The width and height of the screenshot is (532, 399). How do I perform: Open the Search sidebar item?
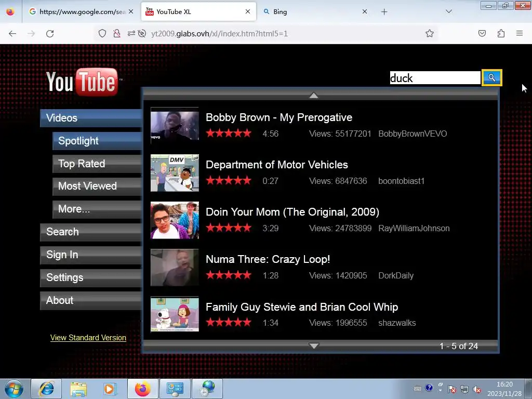[x=90, y=232]
